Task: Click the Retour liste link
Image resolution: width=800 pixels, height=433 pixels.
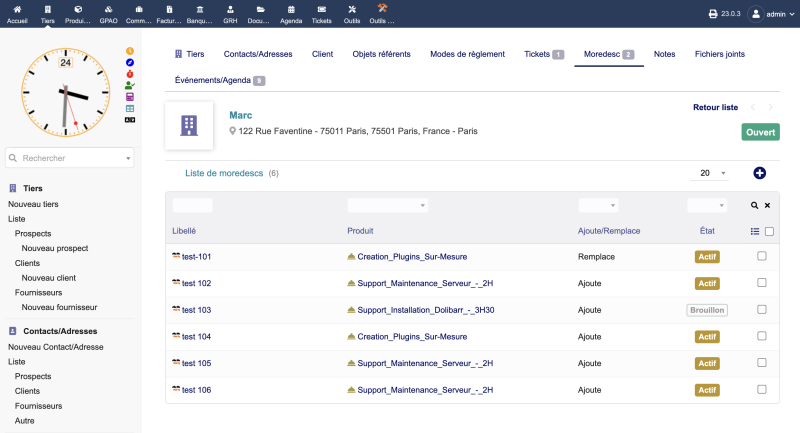Action: (715, 107)
